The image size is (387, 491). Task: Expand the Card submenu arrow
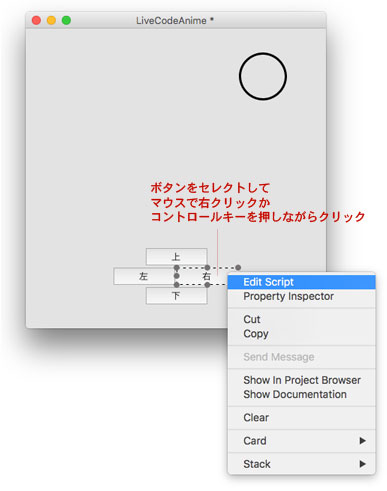click(363, 441)
